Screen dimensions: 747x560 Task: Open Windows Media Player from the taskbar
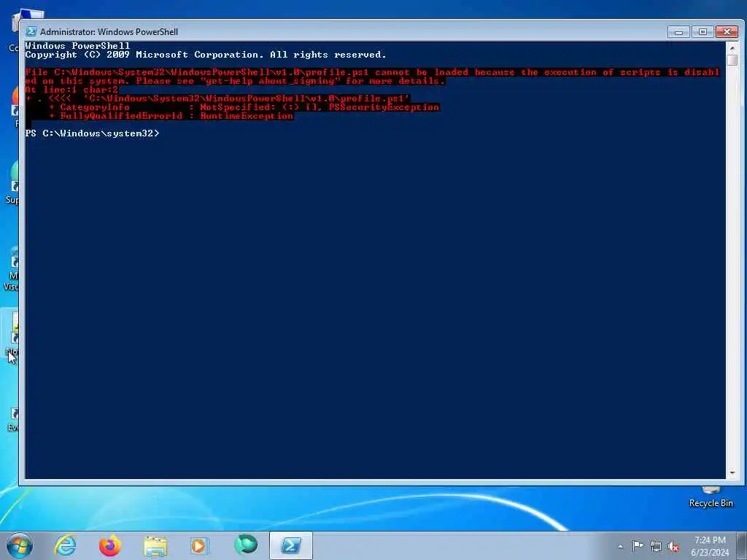point(199,545)
